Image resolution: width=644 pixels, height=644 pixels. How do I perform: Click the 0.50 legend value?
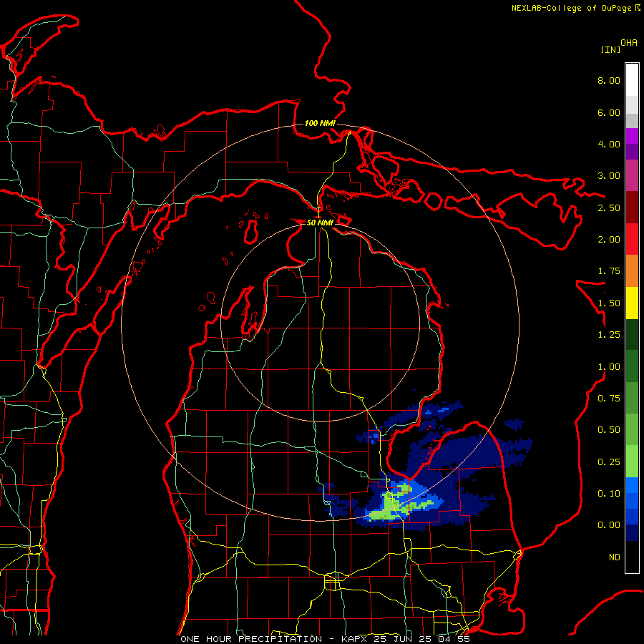point(609,430)
